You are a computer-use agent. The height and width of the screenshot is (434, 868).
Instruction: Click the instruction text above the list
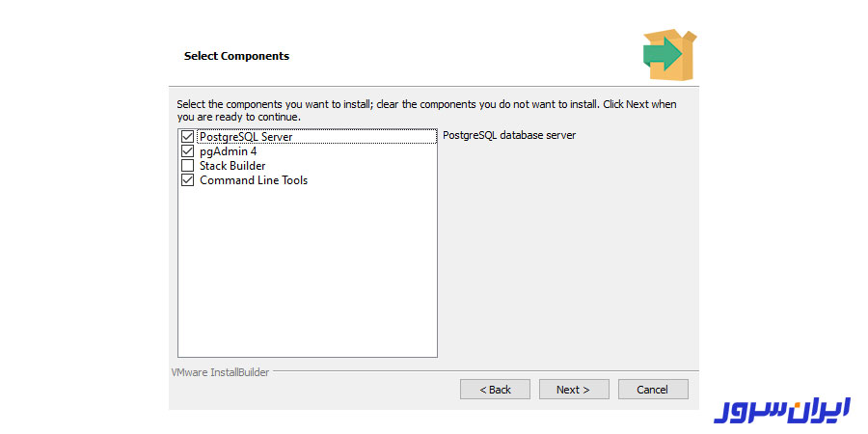click(x=426, y=110)
